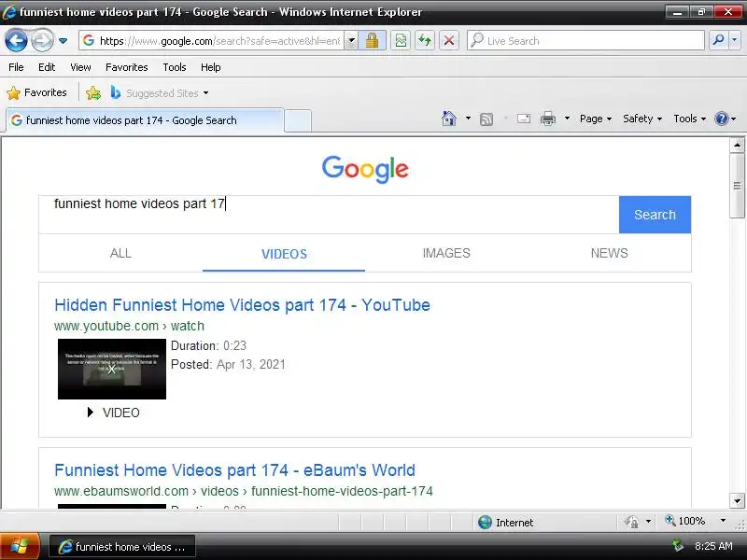Click the security lock icon
The height and width of the screenshot is (560, 747).
point(372,41)
